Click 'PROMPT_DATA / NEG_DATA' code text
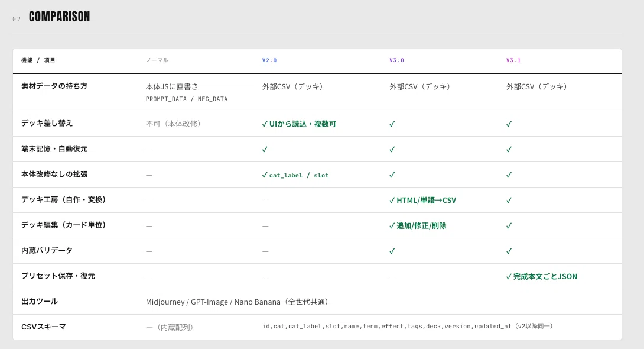This screenshot has width=644, height=349. pyautogui.click(x=187, y=99)
